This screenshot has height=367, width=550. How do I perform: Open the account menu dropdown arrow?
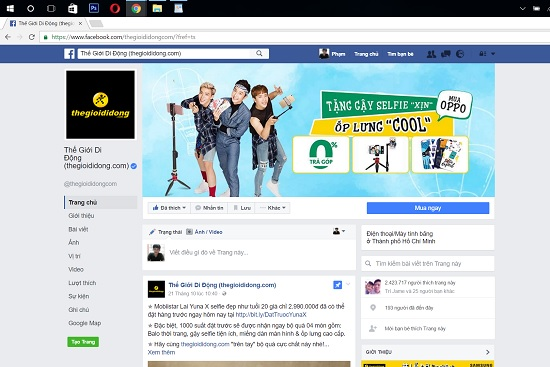click(493, 54)
